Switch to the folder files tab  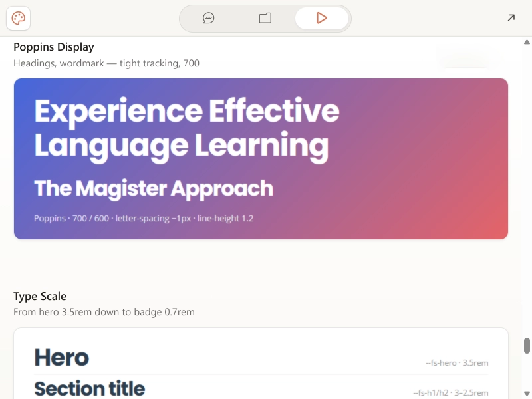(x=265, y=18)
